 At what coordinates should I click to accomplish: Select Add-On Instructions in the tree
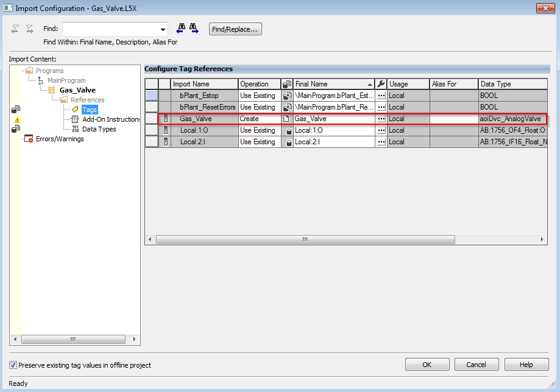tap(111, 119)
